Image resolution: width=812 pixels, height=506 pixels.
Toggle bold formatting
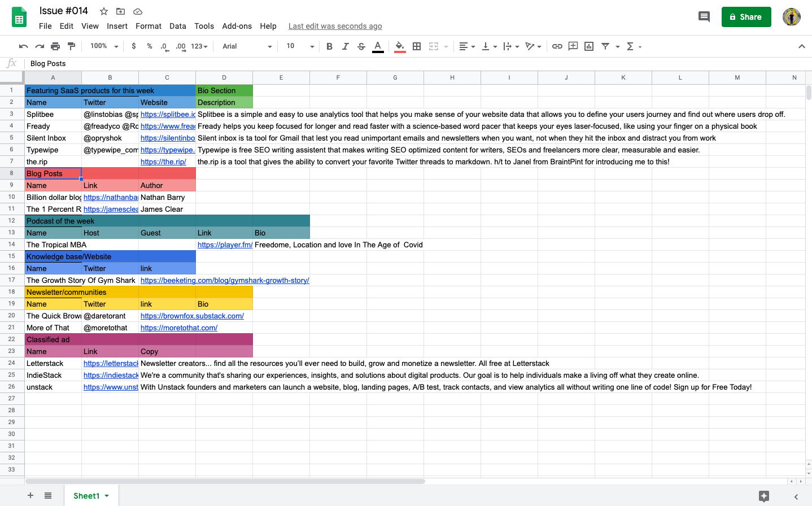329,46
